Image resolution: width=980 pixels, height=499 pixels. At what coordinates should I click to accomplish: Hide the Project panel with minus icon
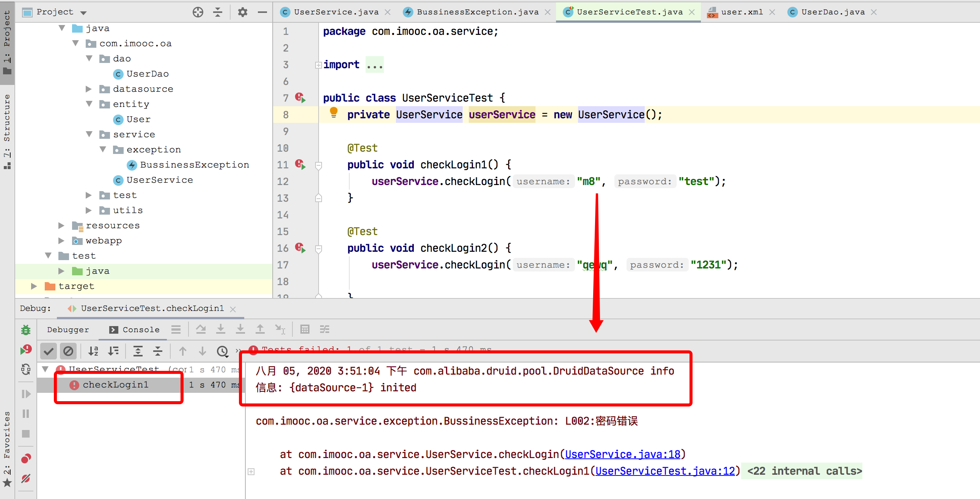[x=262, y=12]
